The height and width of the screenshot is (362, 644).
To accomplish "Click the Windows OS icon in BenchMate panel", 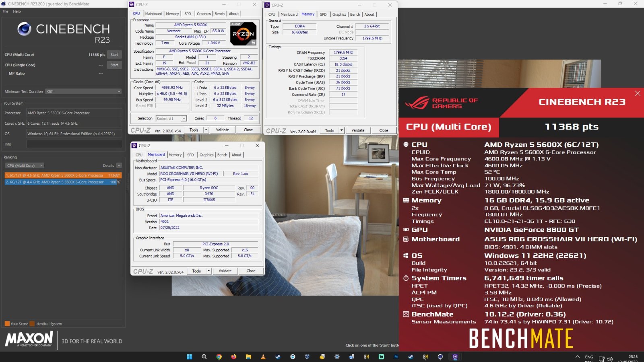I will click(x=406, y=255).
